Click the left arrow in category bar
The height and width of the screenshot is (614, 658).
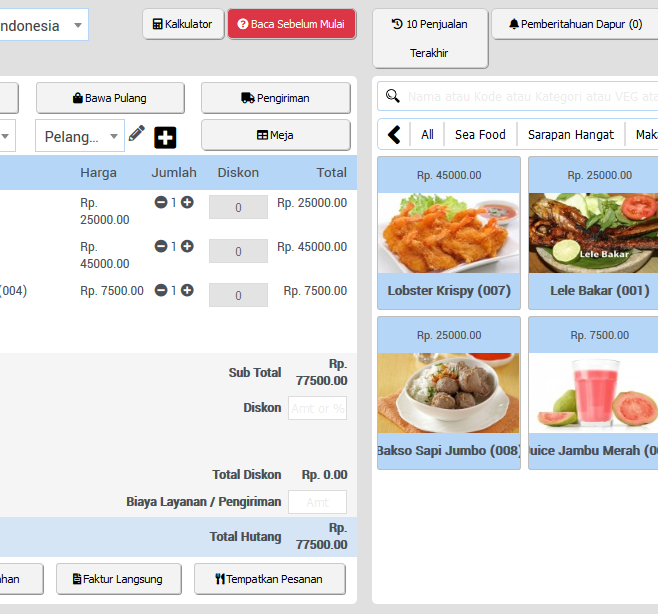pos(394,134)
